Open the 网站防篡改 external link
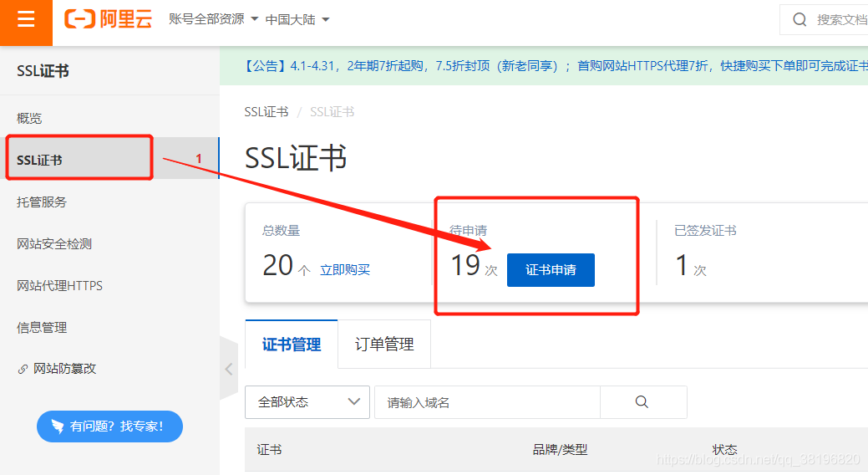Screen dimensions: 868x475 pyautogui.click(x=65, y=369)
